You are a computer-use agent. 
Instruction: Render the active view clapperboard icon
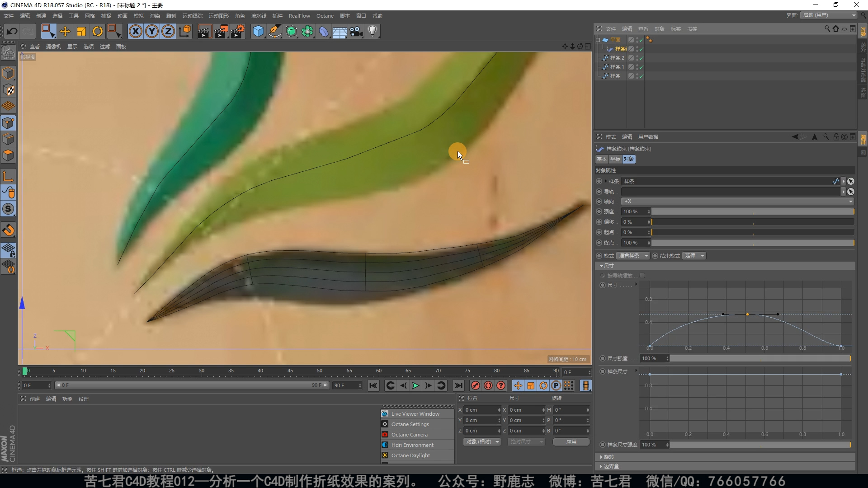click(x=204, y=31)
